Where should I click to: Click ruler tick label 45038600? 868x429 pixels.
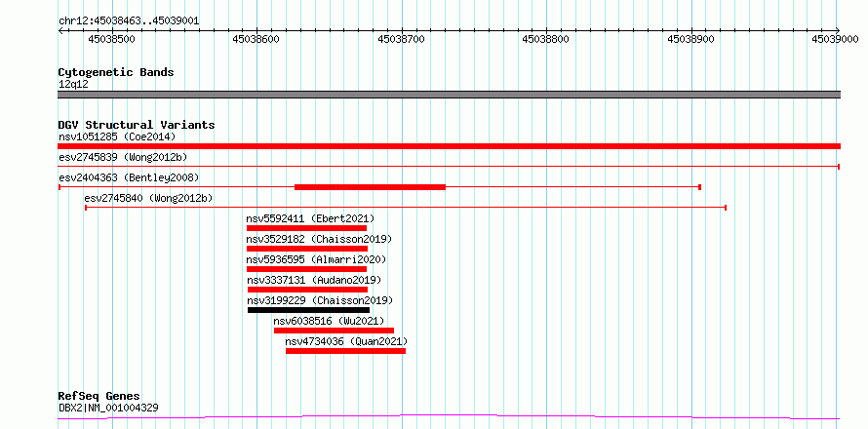click(256, 39)
